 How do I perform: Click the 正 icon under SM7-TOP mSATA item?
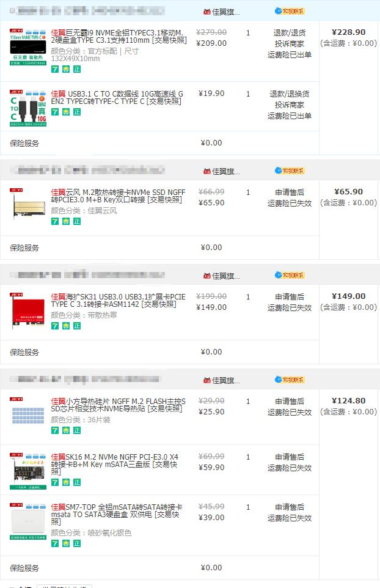tap(77, 543)
